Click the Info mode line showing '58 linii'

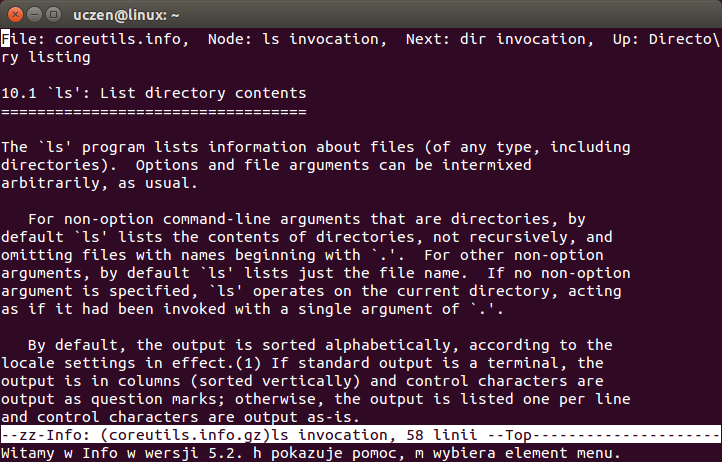click(x=361, y=435)
